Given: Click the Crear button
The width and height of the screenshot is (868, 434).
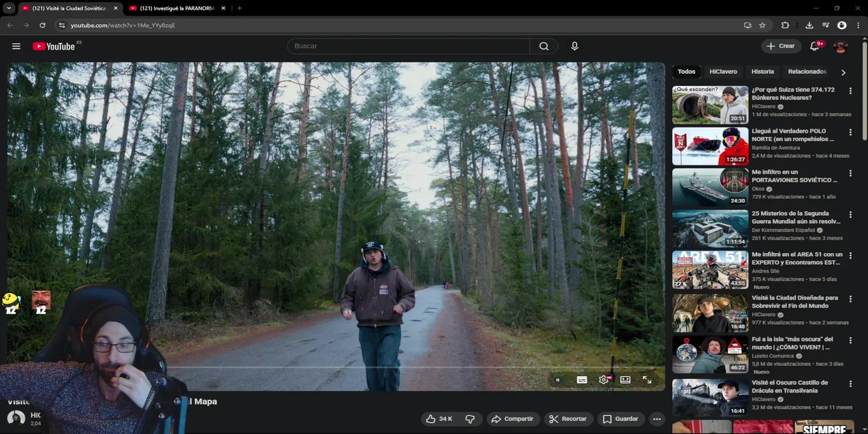Looking at the screenshot, I should (x=781, y=46).
